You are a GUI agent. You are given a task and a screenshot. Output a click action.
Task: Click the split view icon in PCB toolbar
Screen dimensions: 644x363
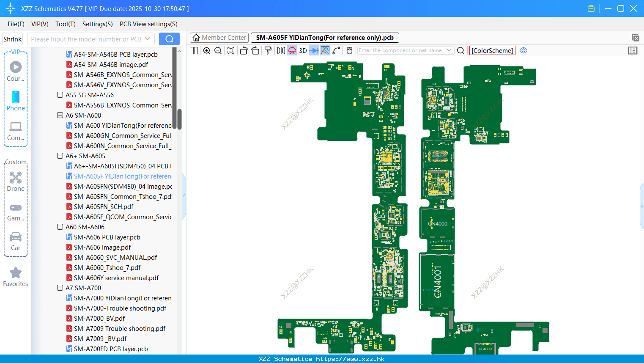194,50
